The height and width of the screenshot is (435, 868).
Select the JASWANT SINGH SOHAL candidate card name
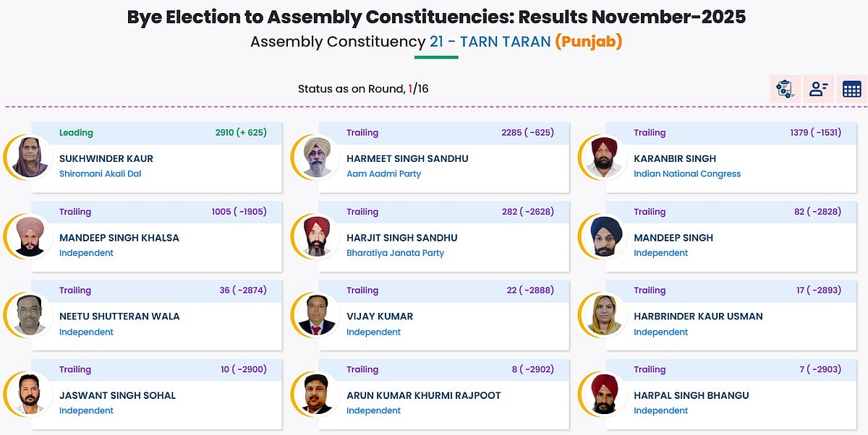[x=117, y=395]
